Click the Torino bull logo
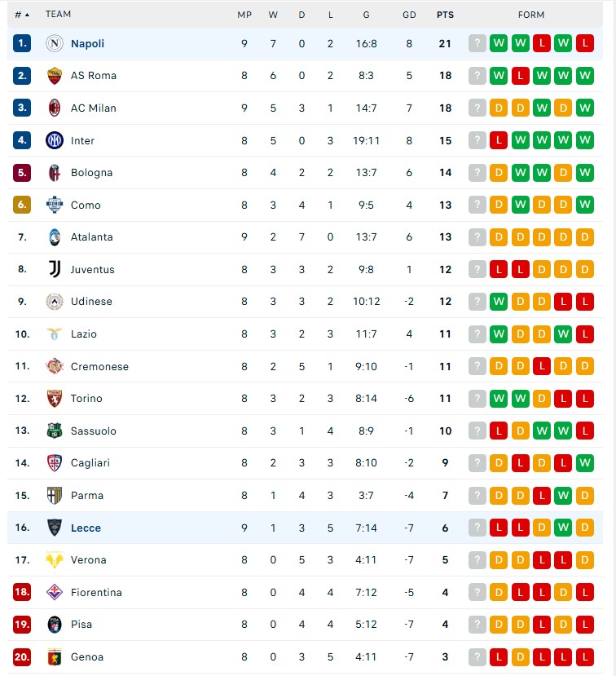616x676 pixels. (x=55, y=399)
